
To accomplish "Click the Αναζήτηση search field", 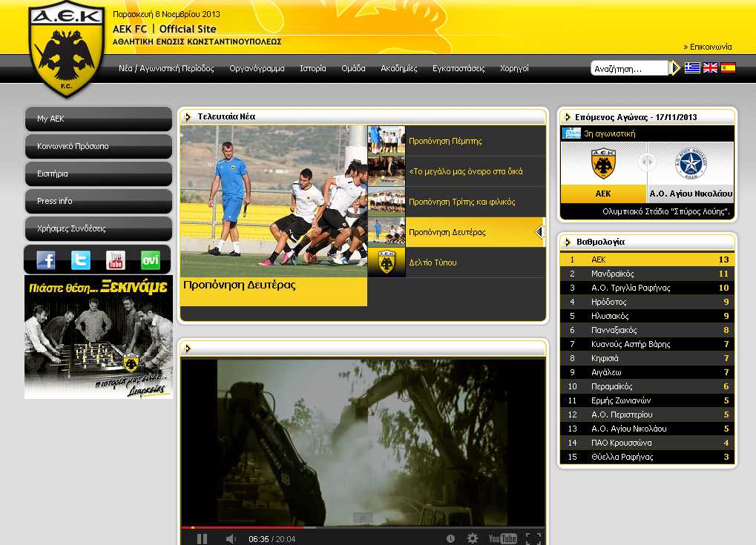I will tap(628, 68).
